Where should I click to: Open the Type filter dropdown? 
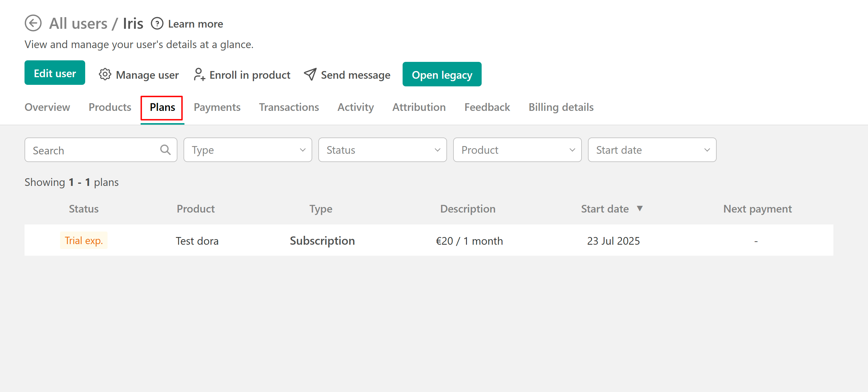tap(248, 150)
